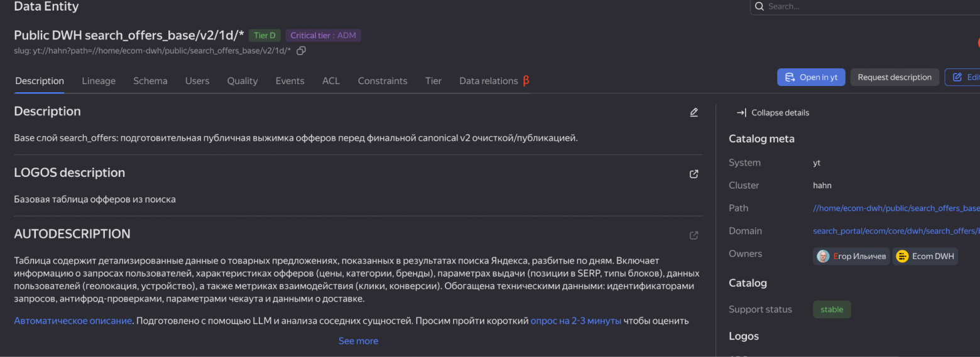The width and height of the screenshot is (980, 357).
Task: Click the Critical tier : ADM badge
Action: click(x=323, y=36)
